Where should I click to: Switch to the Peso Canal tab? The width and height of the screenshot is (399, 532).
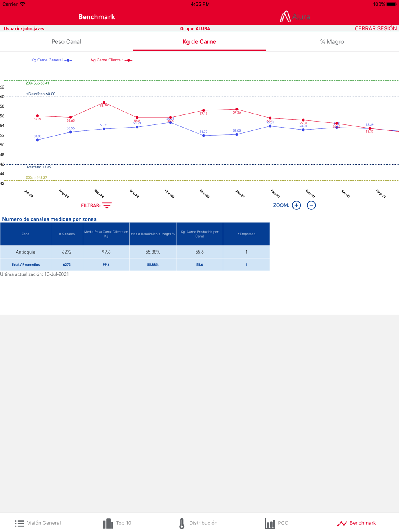pos(66,42)
